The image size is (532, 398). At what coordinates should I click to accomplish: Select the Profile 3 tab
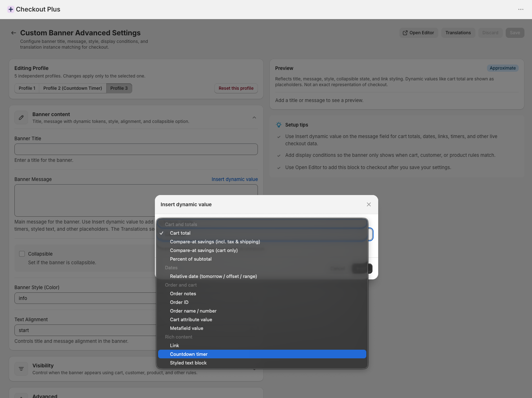coord(119,88)
